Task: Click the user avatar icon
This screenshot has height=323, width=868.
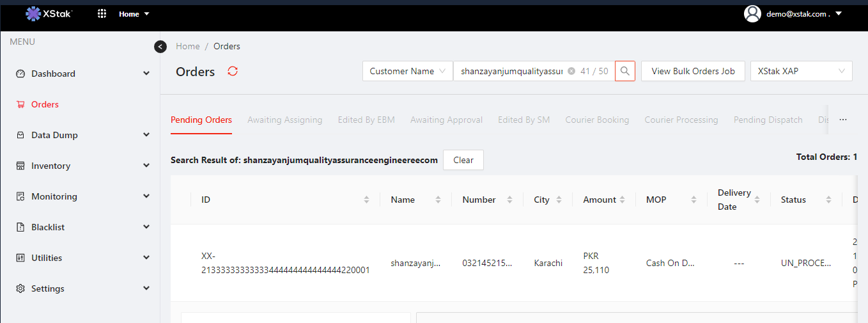Action: (x=753, y=13)
